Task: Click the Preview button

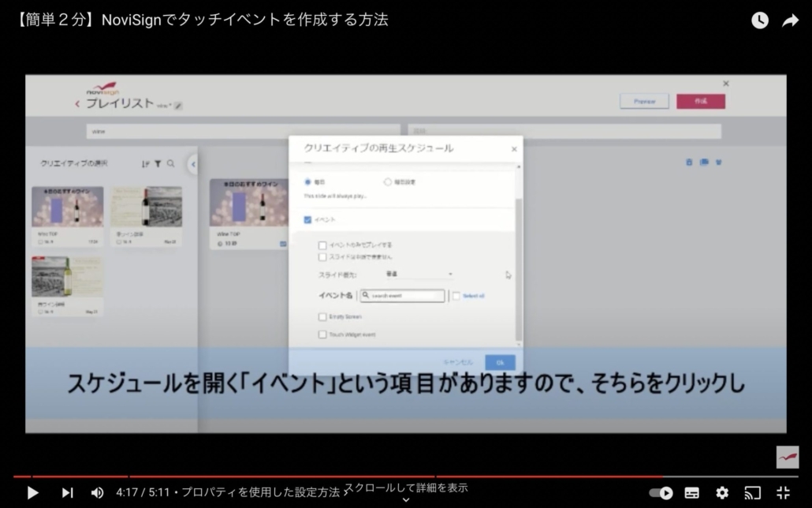Action: [x=644, y=102]
